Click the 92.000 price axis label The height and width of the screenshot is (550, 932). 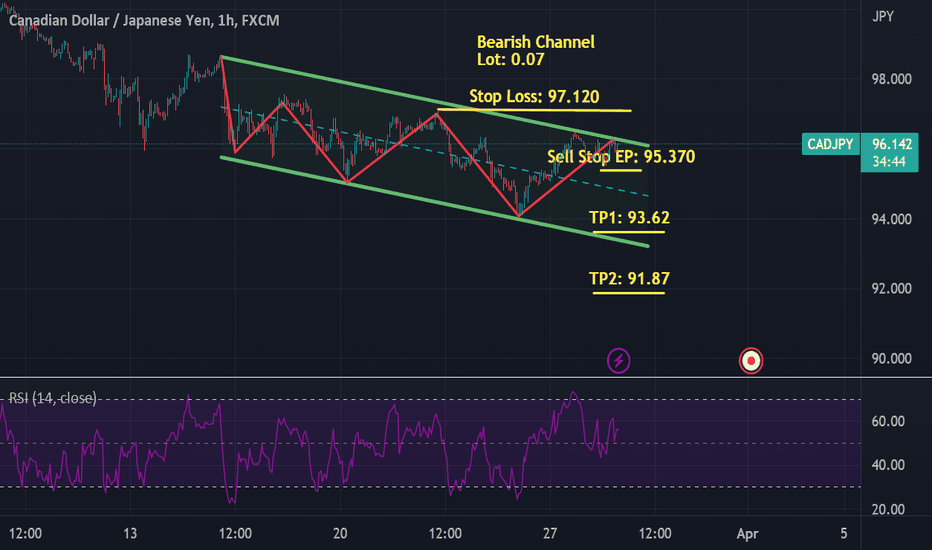891,288
